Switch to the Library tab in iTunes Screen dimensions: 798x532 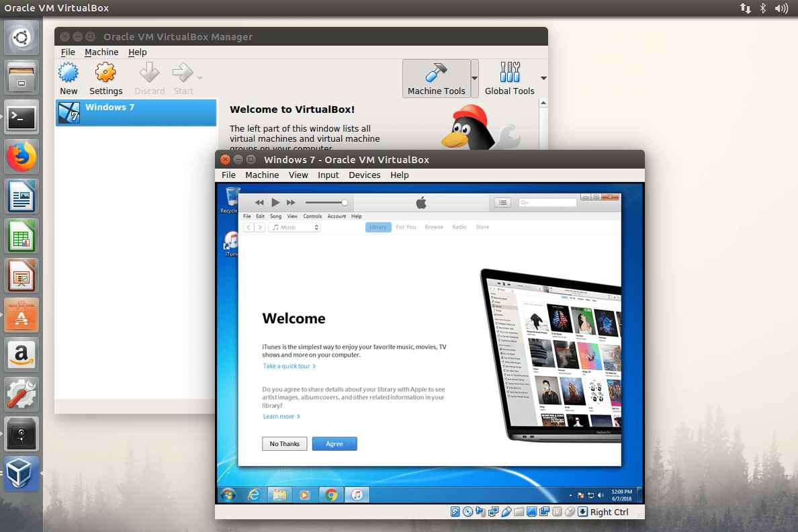click(378, 227)
